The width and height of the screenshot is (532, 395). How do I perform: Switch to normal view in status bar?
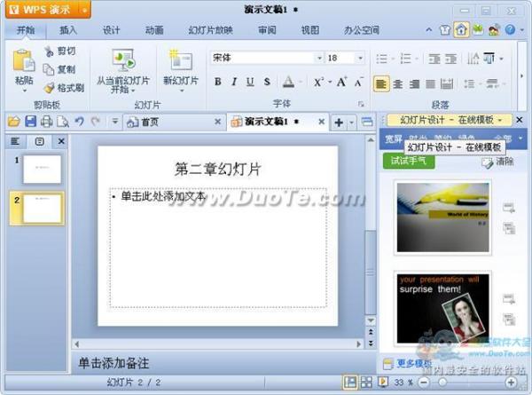tap(350, 383)
